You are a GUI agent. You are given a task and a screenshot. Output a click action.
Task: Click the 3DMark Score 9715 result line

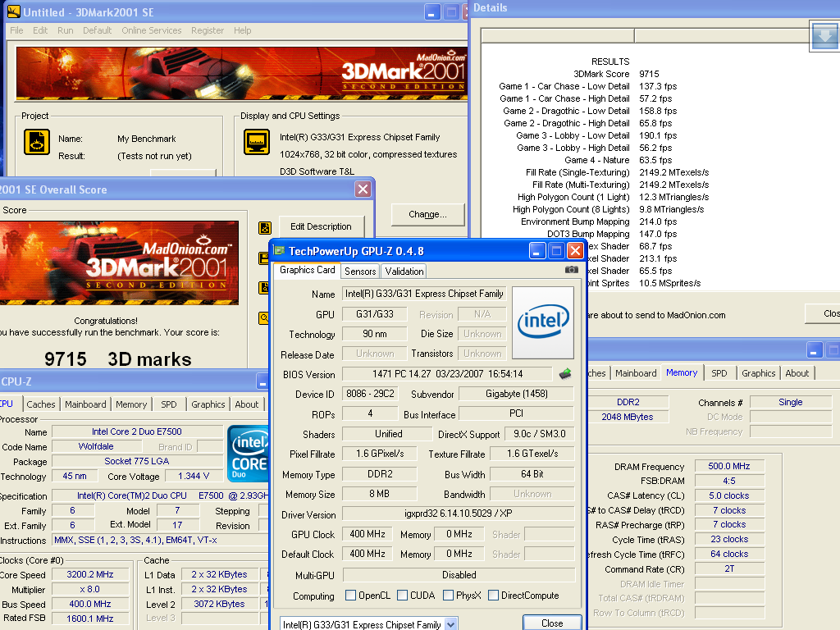click(x=616, y=74)
